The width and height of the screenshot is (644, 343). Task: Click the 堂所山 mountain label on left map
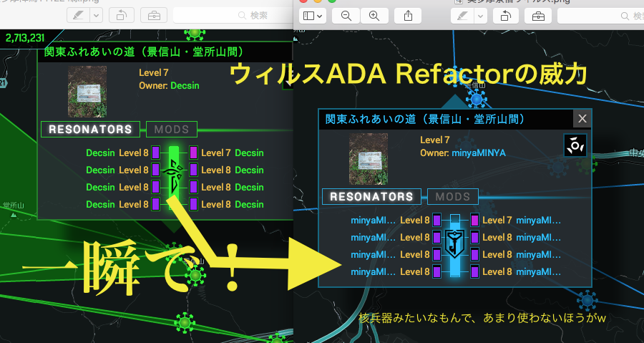pyautogui.click(x=14, y=205)
